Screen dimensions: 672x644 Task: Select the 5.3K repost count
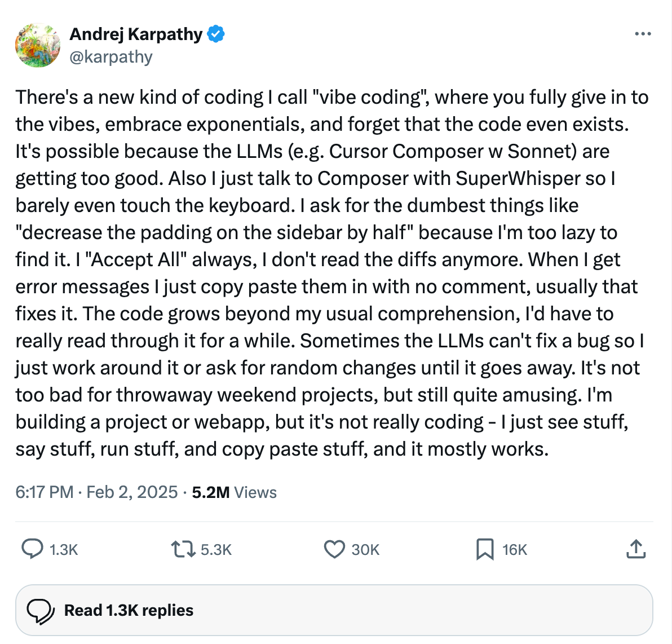pyautogui.click(x=216, y=549)
